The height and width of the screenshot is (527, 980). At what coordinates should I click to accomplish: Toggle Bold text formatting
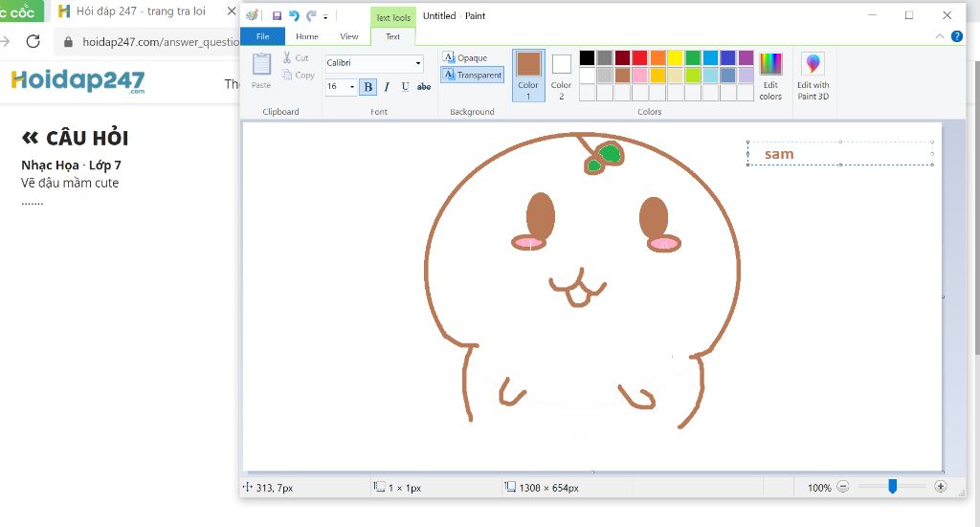(368, 87)
